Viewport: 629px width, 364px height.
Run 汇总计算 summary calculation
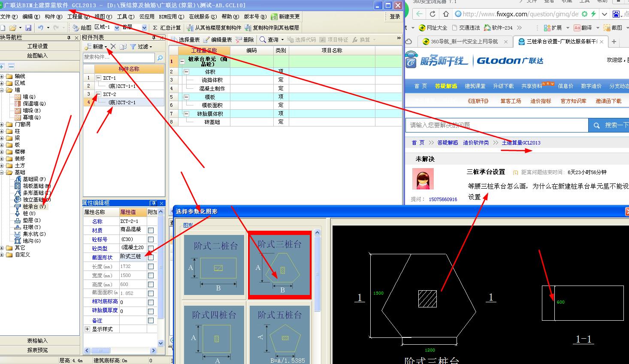pos(167,27)
